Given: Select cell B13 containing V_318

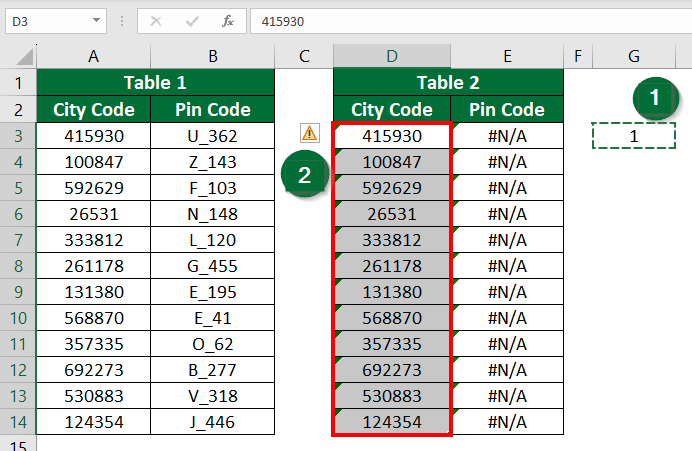Looking at the screenshot, I should point(213,396).
